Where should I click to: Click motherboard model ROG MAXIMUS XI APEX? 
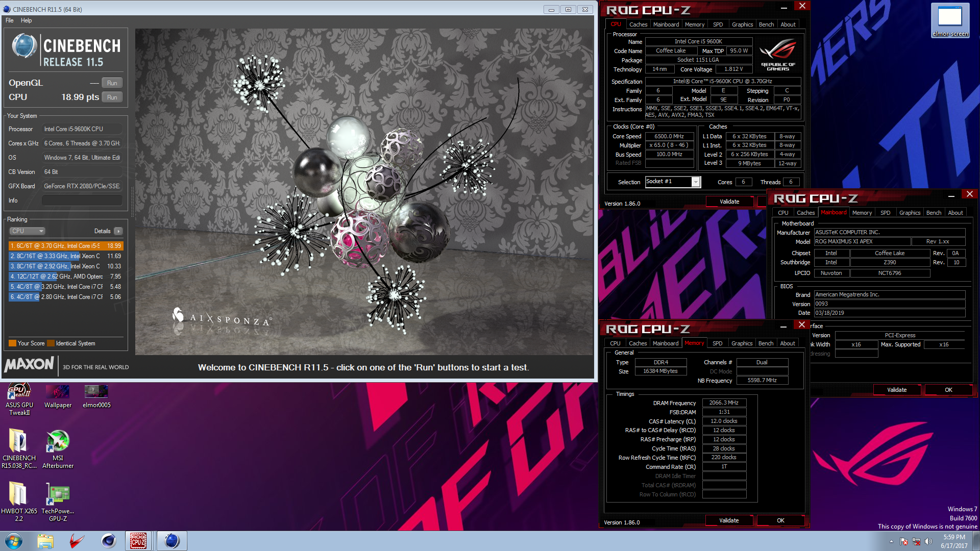862,241
